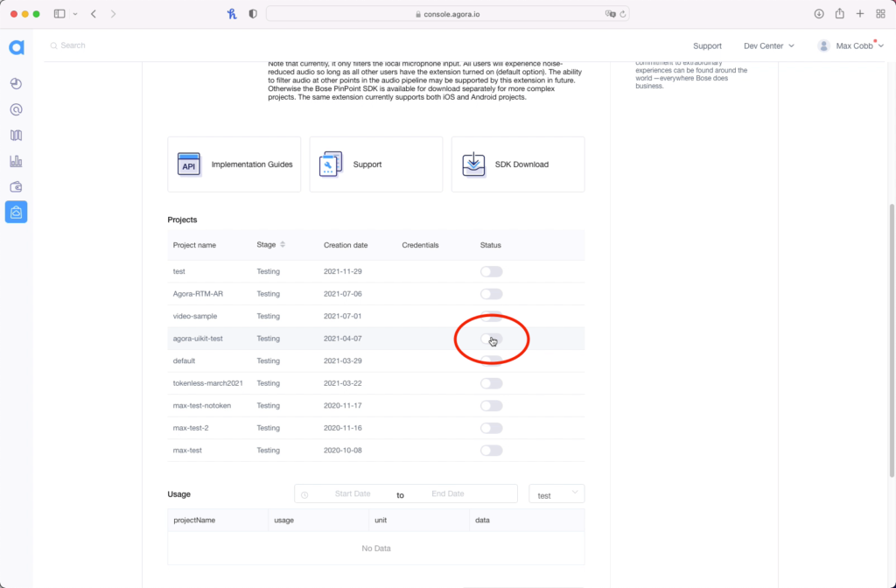Select the tokenless-march2021 project name
The width and height of the screenshot is (896, 588).
tap(208, 383)
